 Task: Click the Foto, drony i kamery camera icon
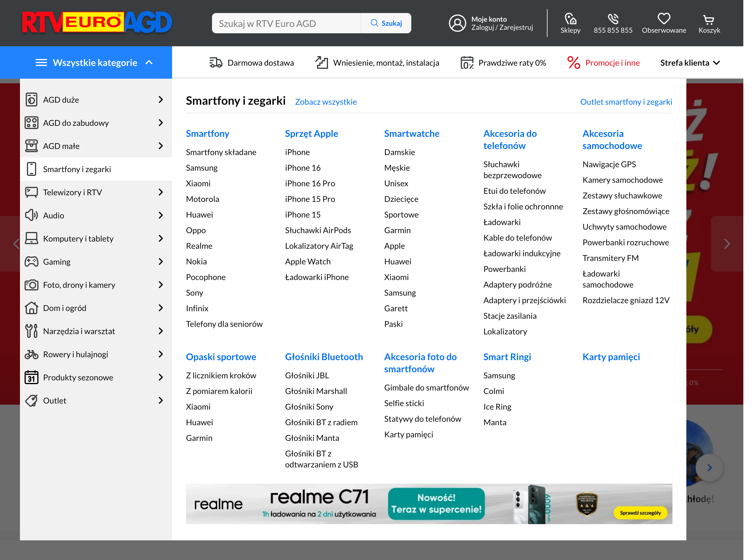[x=32, y=285]
